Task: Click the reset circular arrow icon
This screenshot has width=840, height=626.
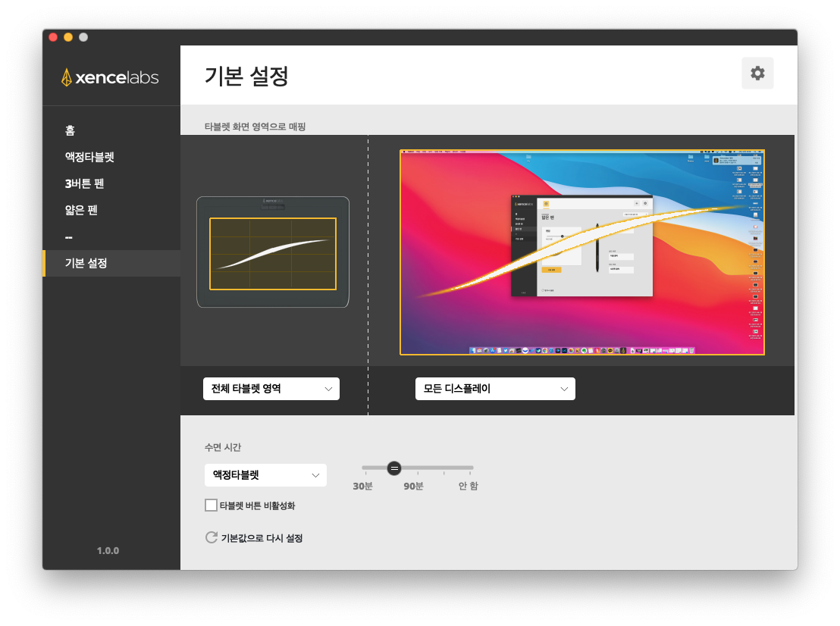Action: 212,537
